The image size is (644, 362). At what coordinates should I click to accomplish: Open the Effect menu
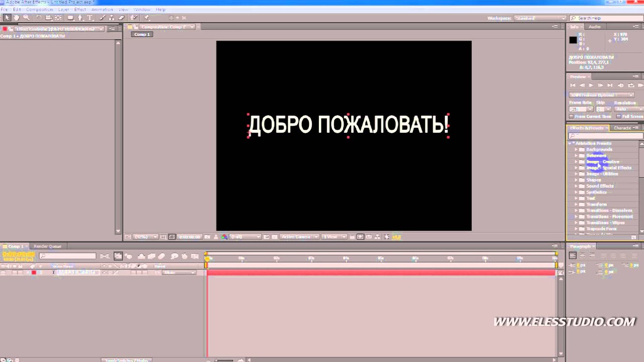pos(80,10)
